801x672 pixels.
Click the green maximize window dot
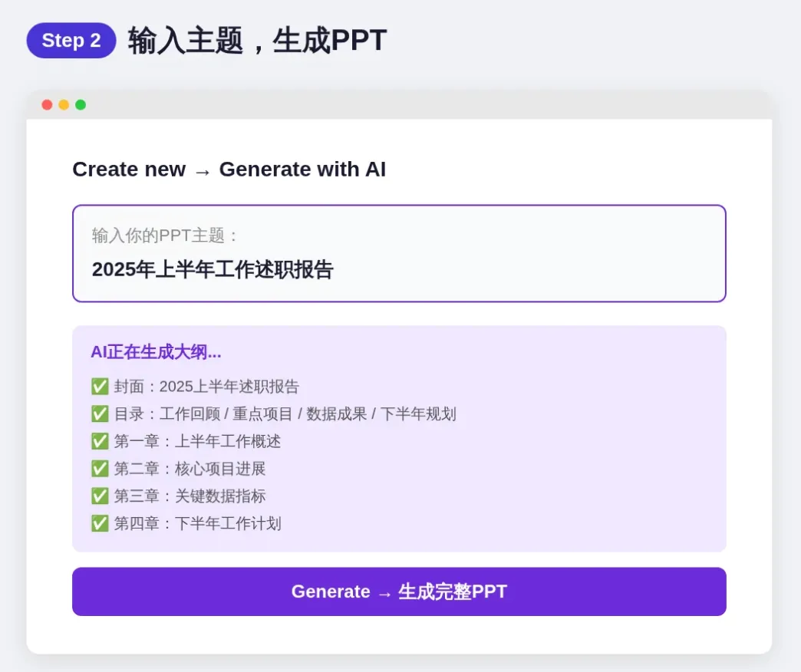click(81, 104)
